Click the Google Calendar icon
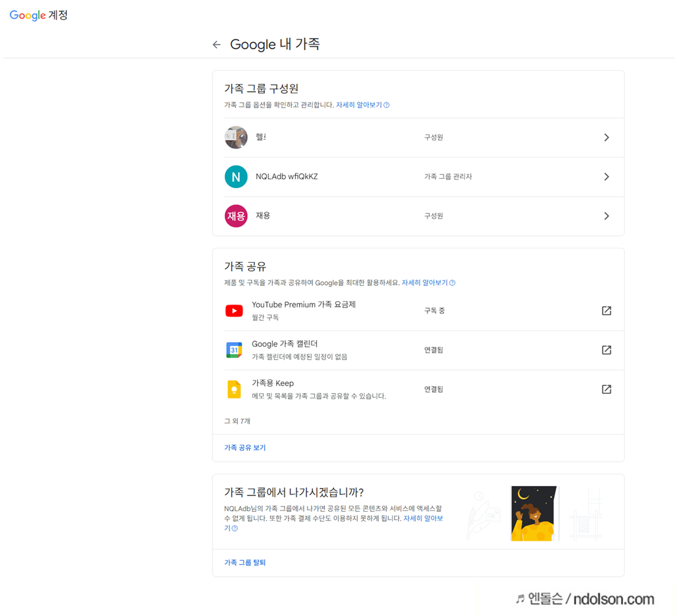Image resolution: width=678 pixels, height=616 pixels. pos(234,350)
